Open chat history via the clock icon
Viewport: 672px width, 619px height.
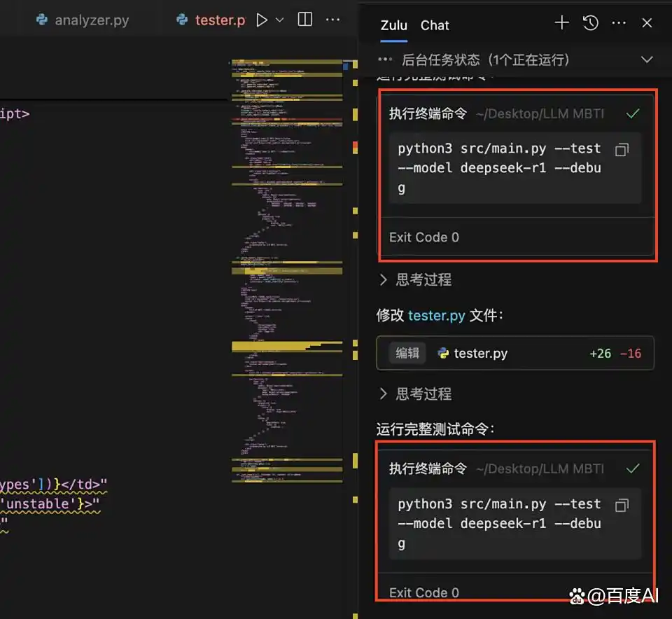(x=591, y=23)
